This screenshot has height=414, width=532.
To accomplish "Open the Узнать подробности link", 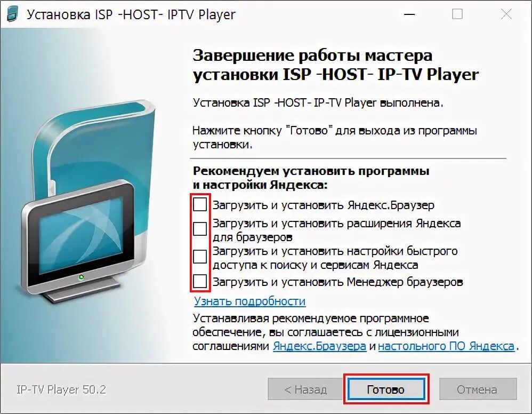I will click(x=249, y=301).
